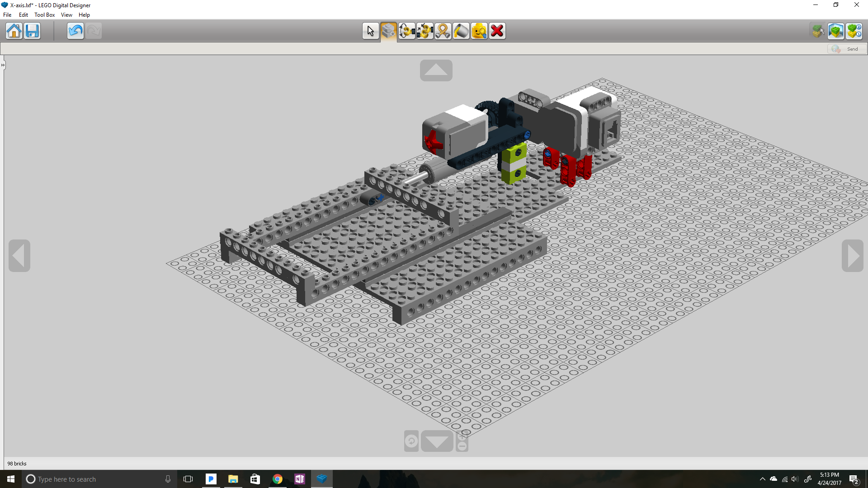868x488 pixels.
Task: Undo the last brick placement
Action: tap(75, 31)
